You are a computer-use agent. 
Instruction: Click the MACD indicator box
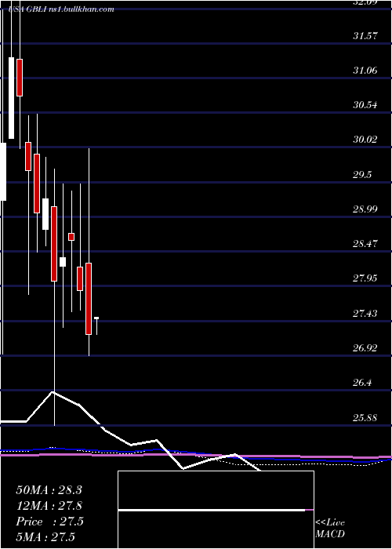[x=216, y=510]
